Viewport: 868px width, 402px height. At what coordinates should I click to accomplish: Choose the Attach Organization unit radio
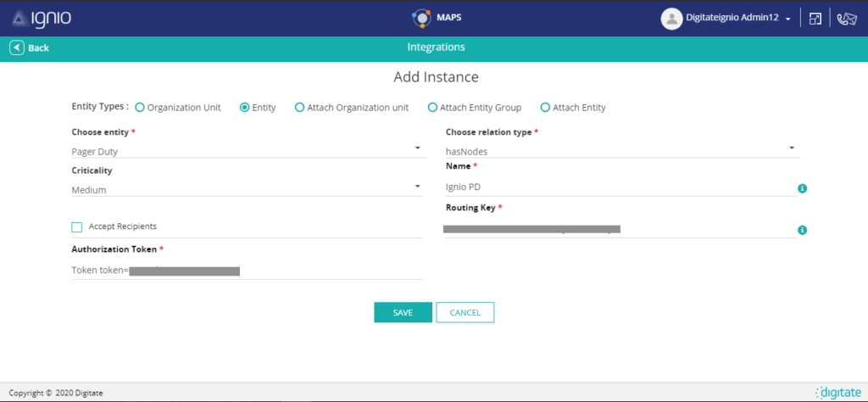pyautogui.click(x=299, y=108)
